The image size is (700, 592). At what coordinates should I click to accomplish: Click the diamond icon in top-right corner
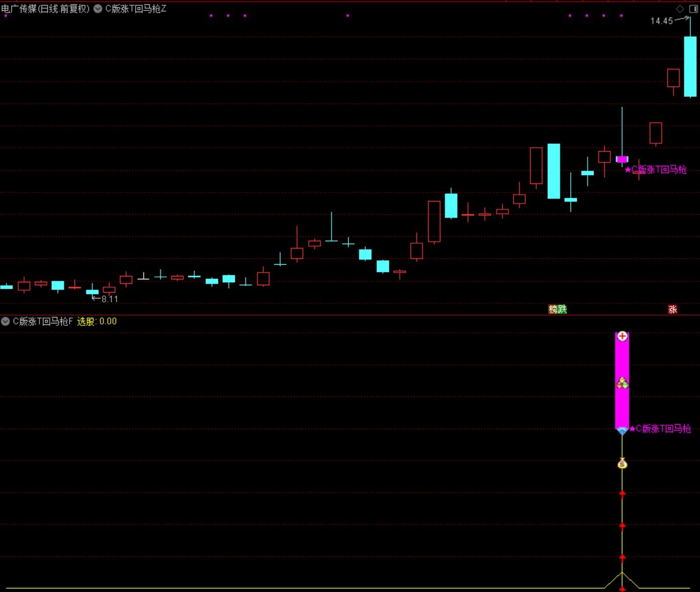(680, 9)
